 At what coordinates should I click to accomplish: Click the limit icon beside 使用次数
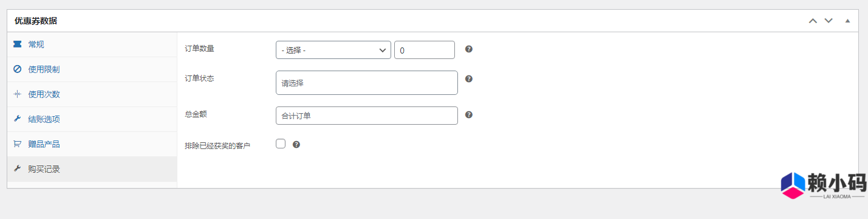tap(17, 94)
